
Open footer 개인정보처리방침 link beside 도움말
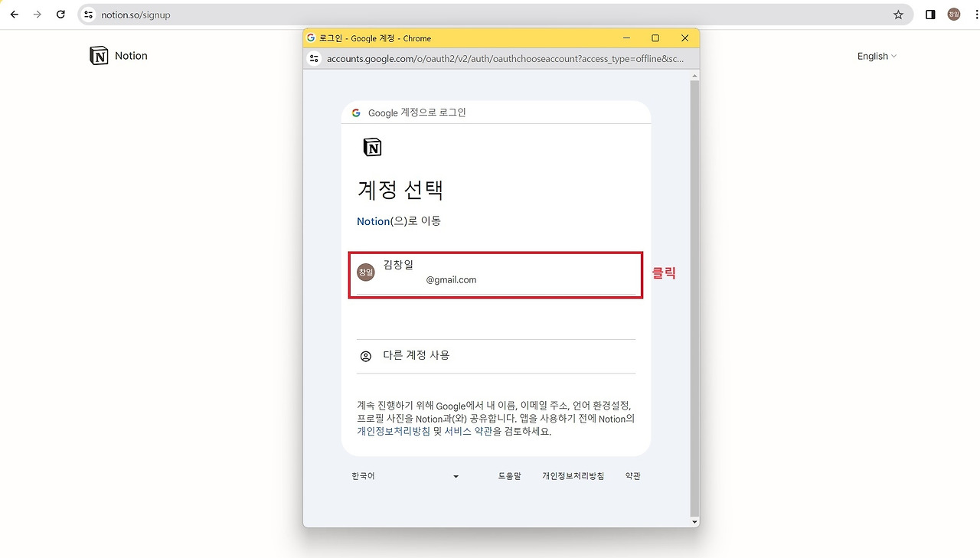pos(573,476)
